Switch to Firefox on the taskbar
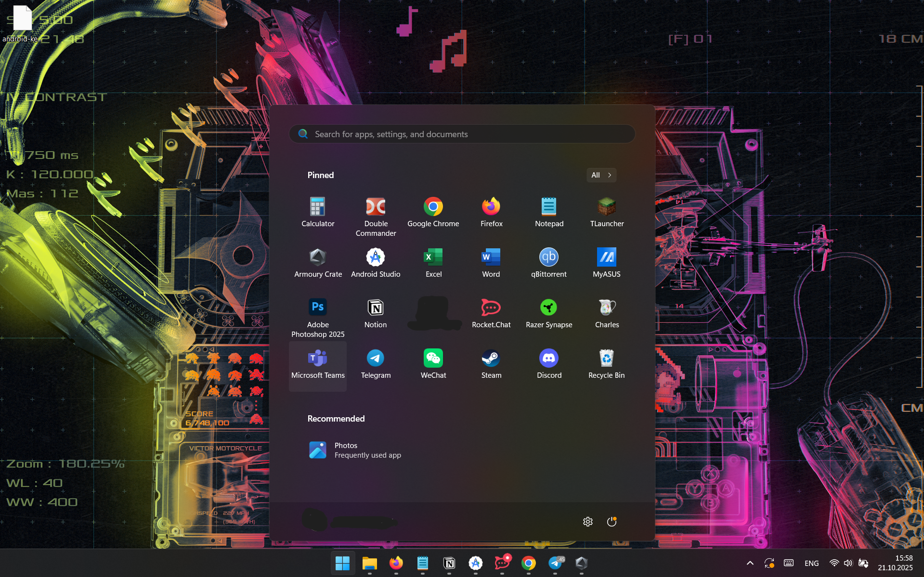Screen dimensions: 924x577 396,563
